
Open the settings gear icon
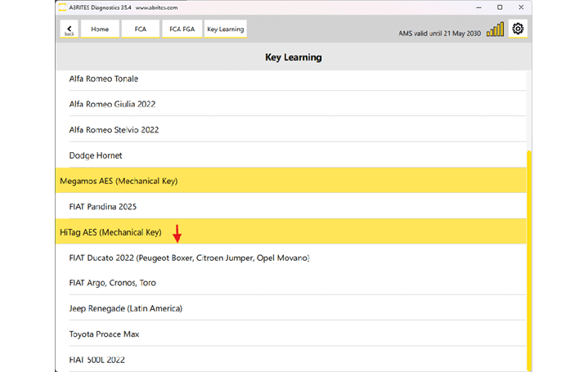point(518,29)
